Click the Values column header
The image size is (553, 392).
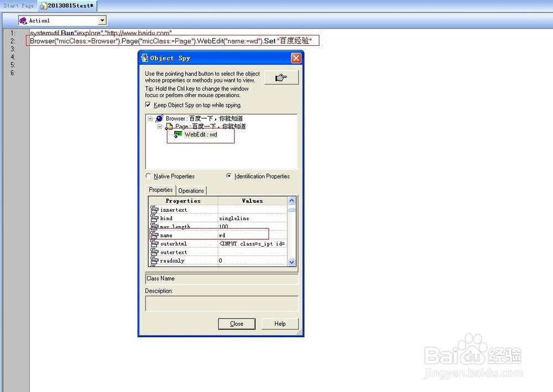pyautogui.click(x=252, y=201)
